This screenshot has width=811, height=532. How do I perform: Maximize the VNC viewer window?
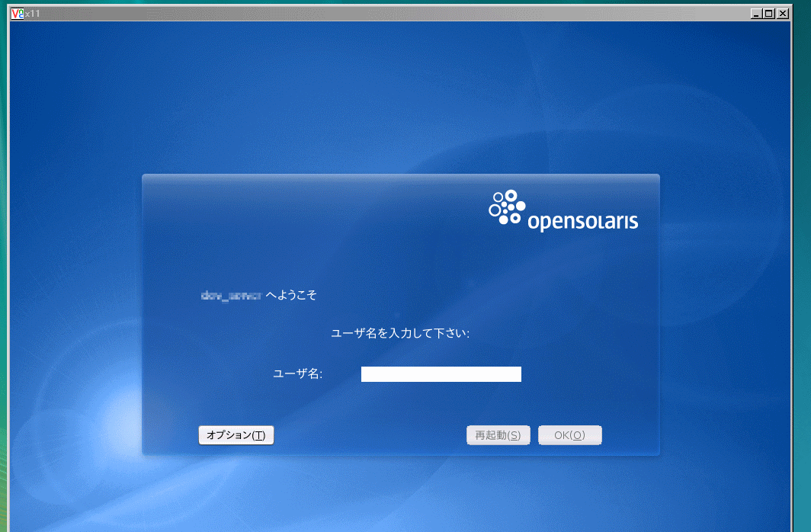[x=768, y=14]
